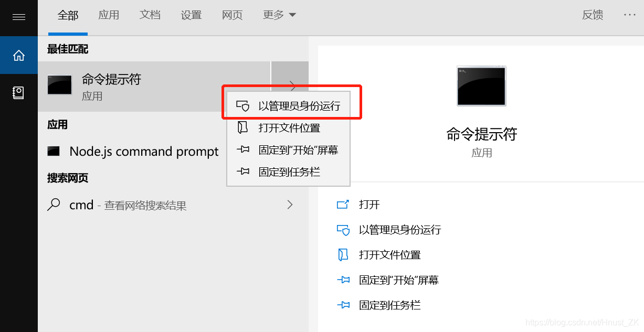Expand the chevron beside cmd web search
Screen dimensions: 644x332
pyautogui.click(x=290, y=205)
